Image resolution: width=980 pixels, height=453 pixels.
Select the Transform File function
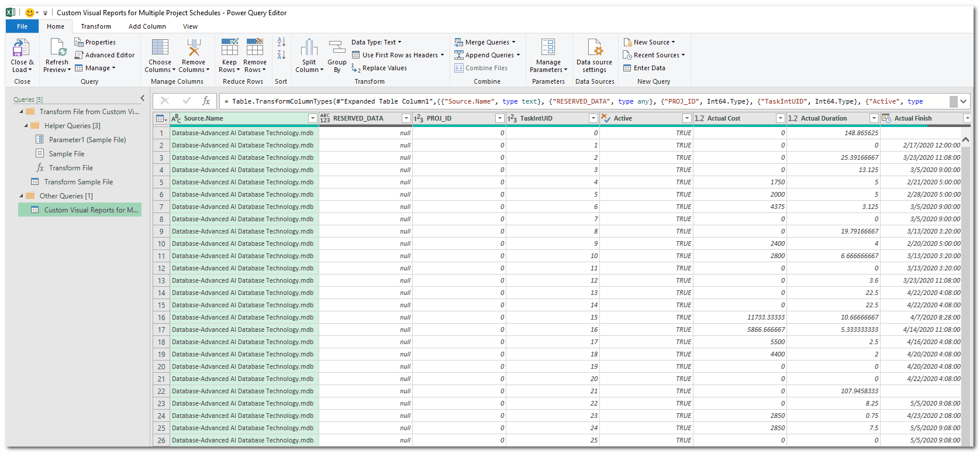click(71, 168)
